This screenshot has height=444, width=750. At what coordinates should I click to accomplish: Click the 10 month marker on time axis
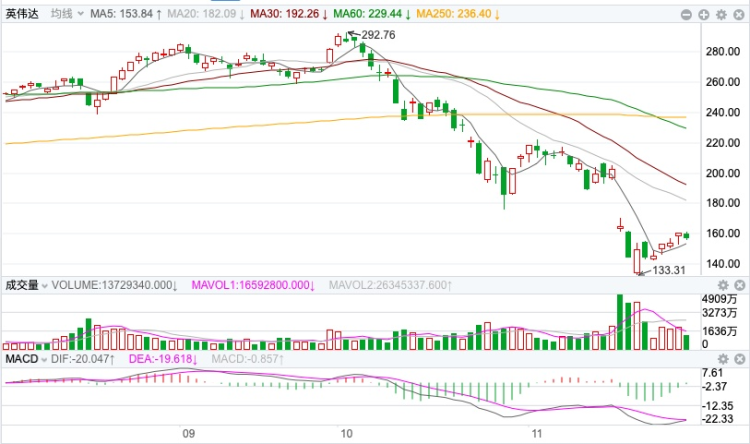346,434
